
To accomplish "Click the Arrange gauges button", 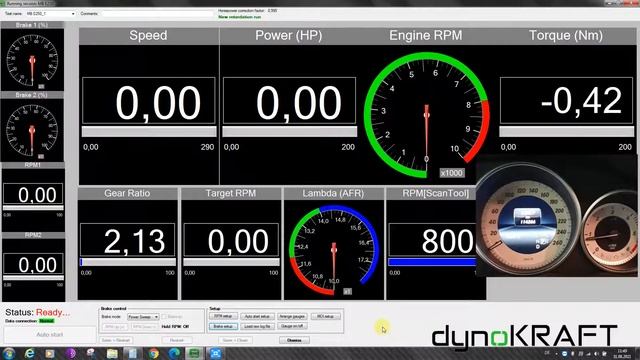I will coord(292,316).
